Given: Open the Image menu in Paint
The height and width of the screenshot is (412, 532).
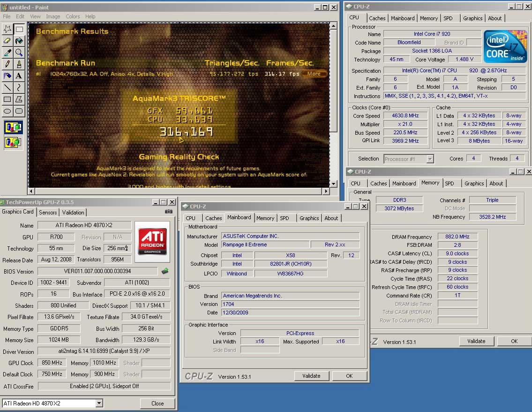Looking at the screenshot, I should pyautogui.click(x=53, y=16).
